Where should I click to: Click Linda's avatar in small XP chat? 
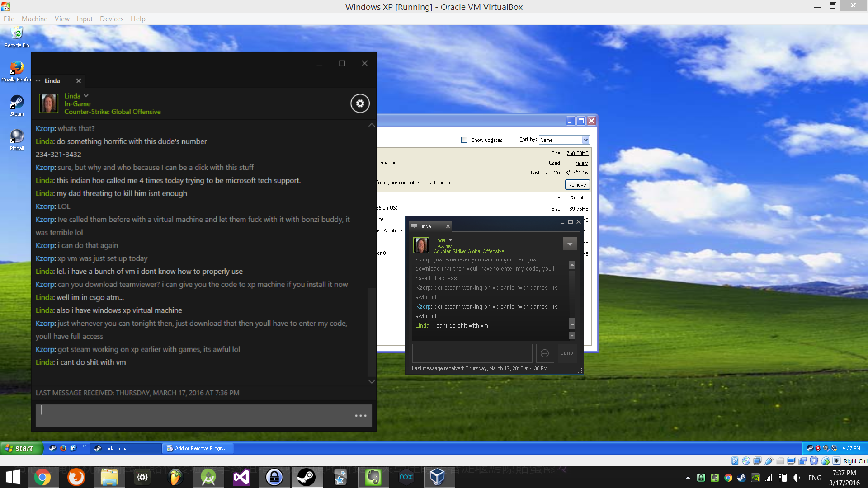[x=421, y=245]
